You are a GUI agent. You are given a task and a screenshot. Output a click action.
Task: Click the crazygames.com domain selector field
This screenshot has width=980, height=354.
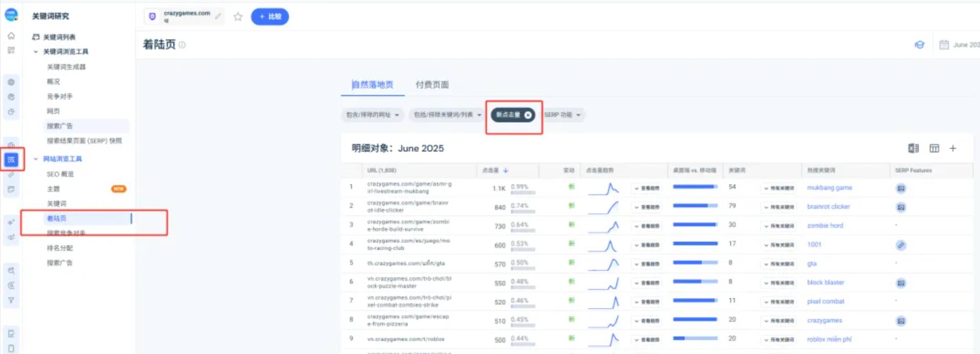(184, 17)
